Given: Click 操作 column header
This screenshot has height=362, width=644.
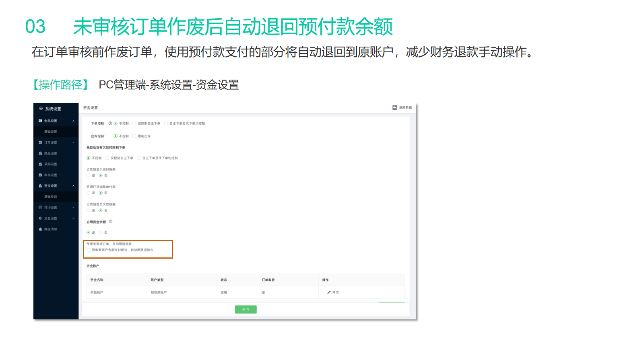Looking at the screenshot, I should click(326, 280).
